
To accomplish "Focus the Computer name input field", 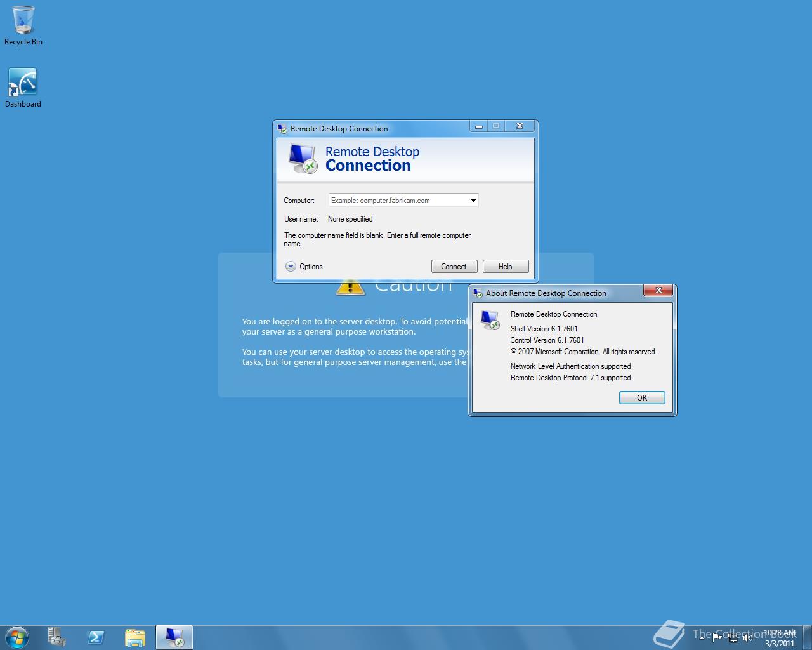I will 398,201.
